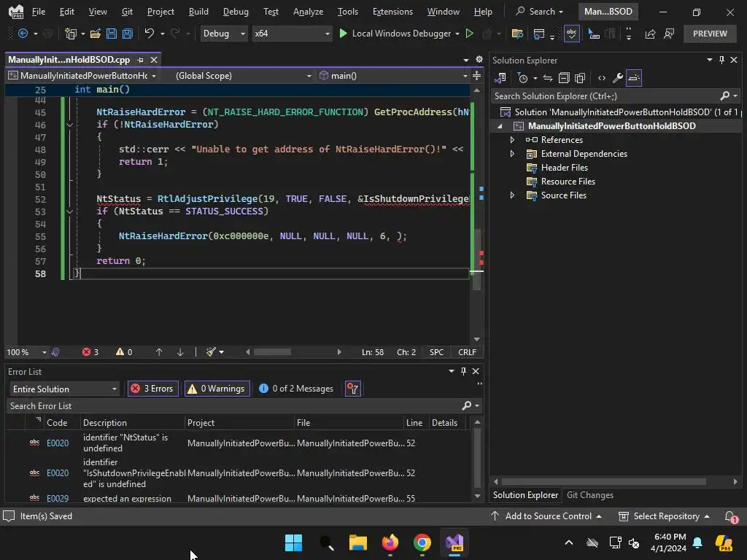Open the Git menu
The image size is (747, 560).
pyautogui.click(x=127, y=12)
